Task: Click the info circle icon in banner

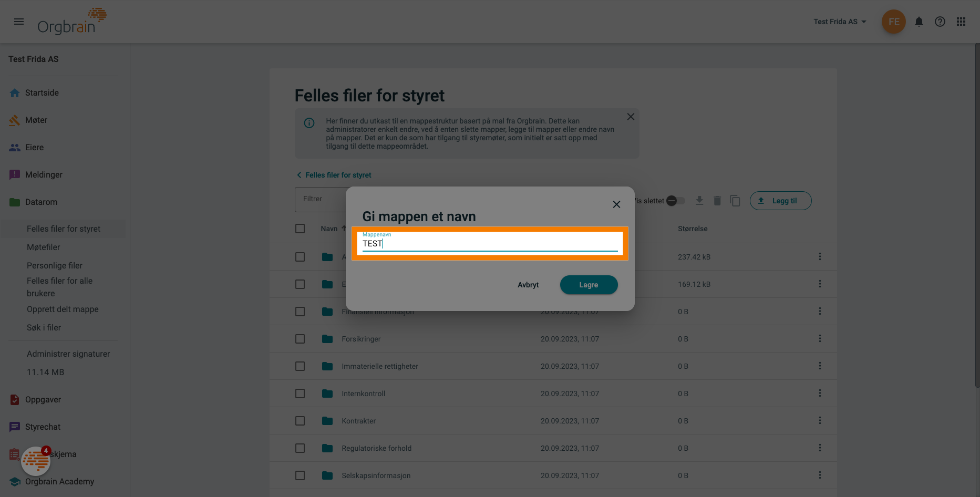Action: 309,123
